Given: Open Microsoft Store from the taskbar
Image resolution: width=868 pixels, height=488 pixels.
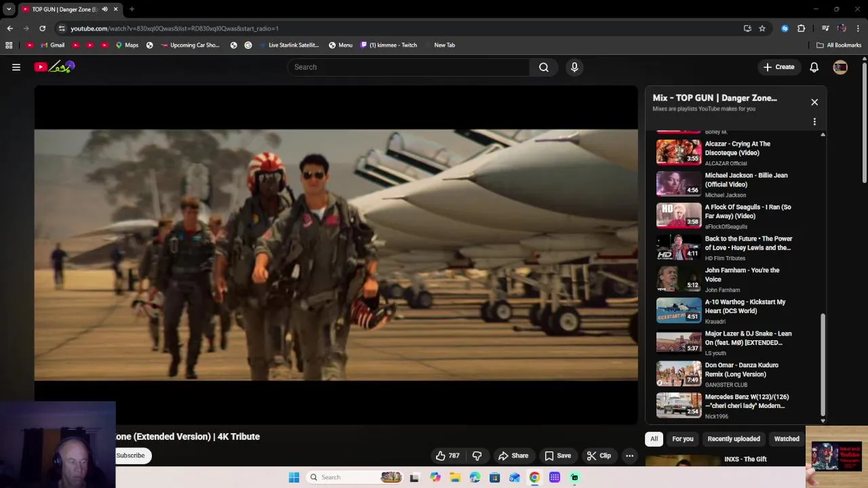Looking at the screenshot, I should click(494, 477).
